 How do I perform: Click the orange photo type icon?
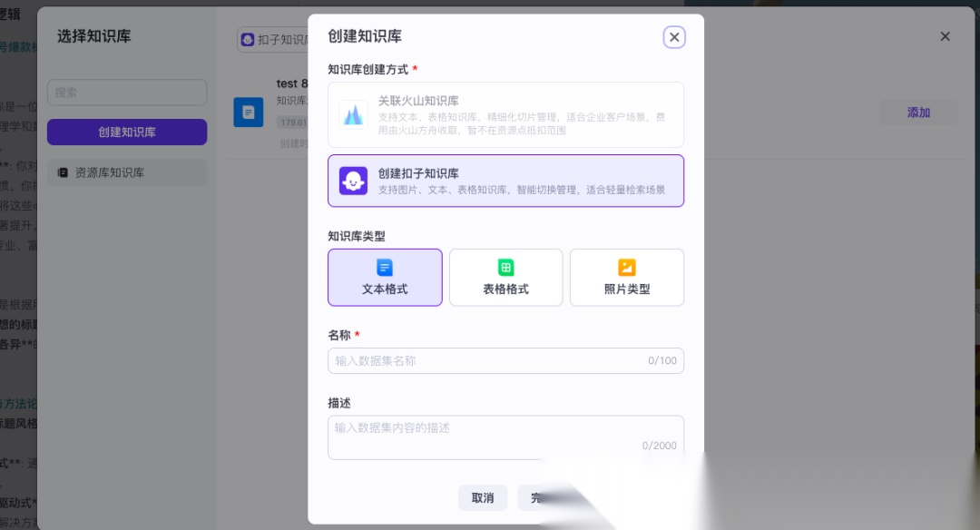(627, 268)
